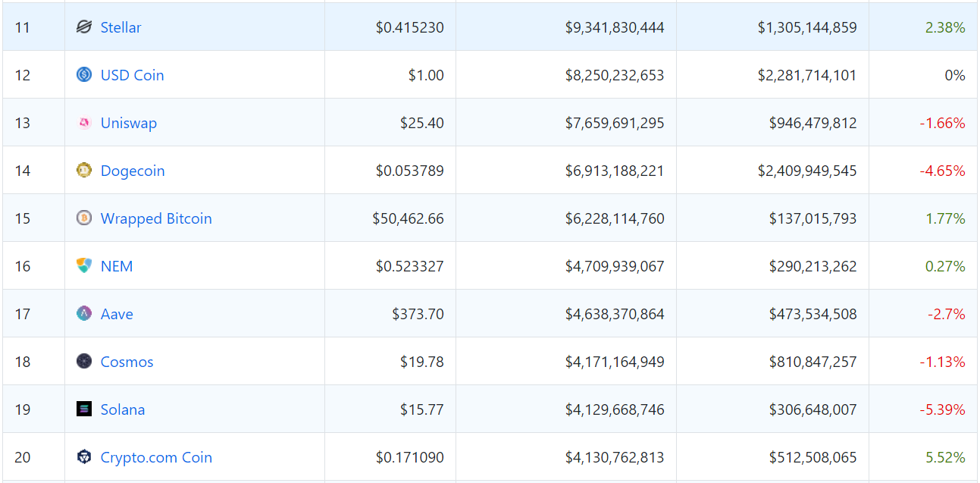Select Aave market cap $4,638,370,864
Viewport: 980px width, 483px height.
point(615,314)
